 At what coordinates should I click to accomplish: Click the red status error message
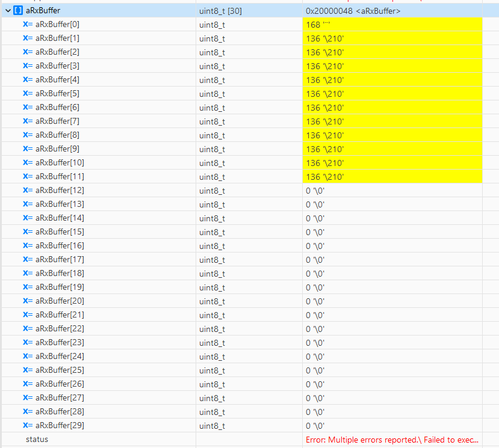coord(392,440)
